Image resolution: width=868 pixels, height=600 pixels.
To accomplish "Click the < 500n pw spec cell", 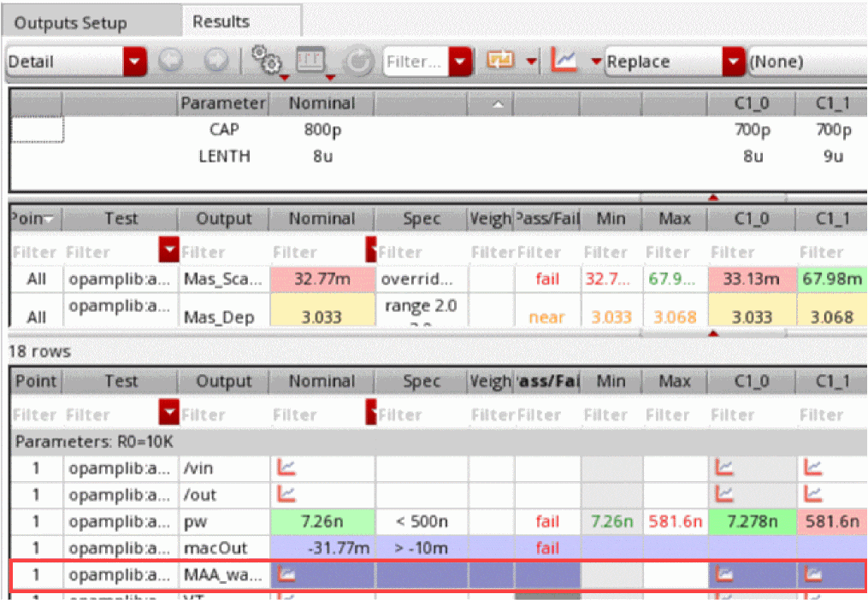I will pos(422,521).
